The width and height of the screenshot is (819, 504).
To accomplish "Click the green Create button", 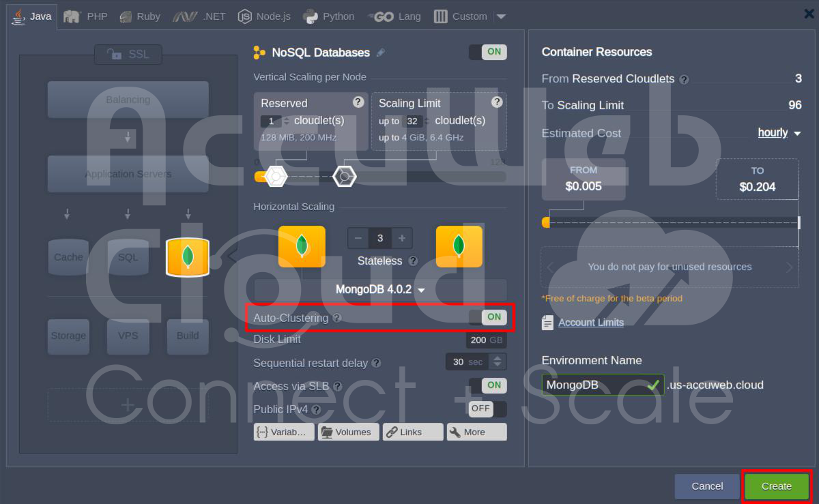I will pyautogui.click(x=776, y=486).
